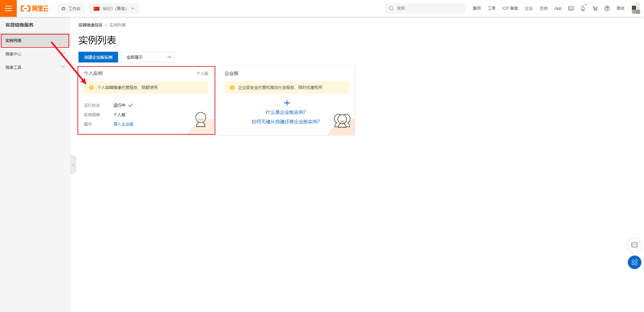Open the 企业 menu
Screen dimensions: 644x312
(529, 8)
